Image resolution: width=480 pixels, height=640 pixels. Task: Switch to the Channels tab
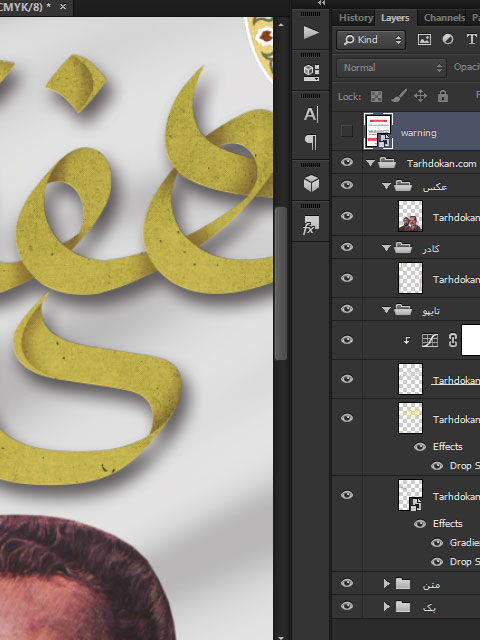(444, 18)
